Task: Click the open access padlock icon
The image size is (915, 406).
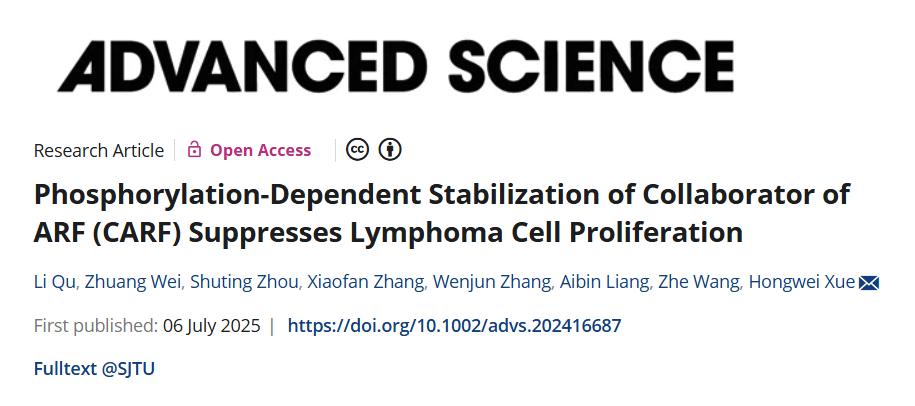Action: tap(195, 150)
